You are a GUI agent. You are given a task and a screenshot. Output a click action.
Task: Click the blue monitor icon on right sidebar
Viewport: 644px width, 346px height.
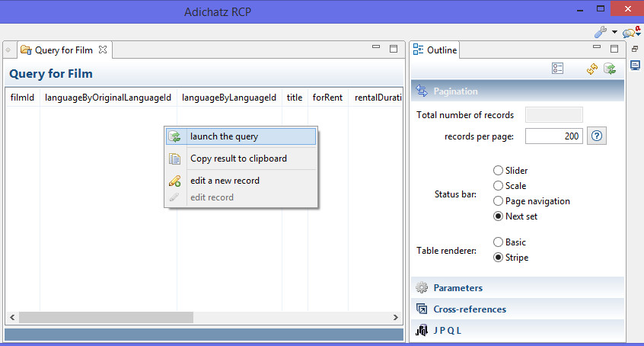(635, 66)
